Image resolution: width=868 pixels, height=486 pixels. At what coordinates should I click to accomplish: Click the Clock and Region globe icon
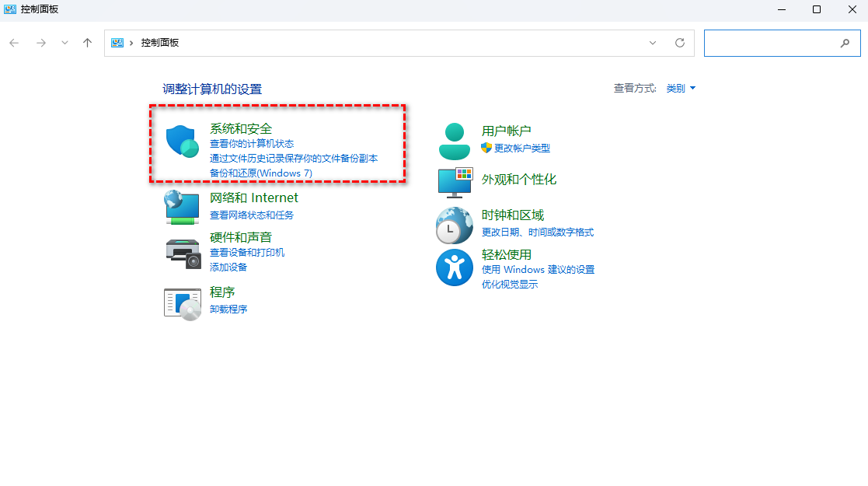[455, 226]
